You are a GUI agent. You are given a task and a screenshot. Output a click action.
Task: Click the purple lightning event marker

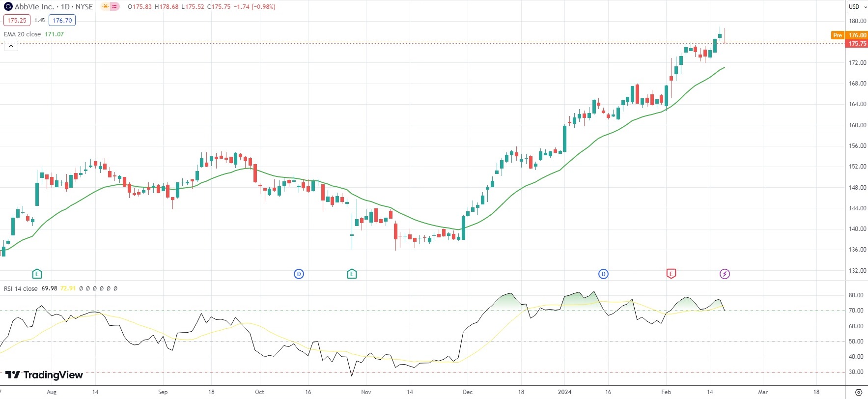click(x=725, y=274)
